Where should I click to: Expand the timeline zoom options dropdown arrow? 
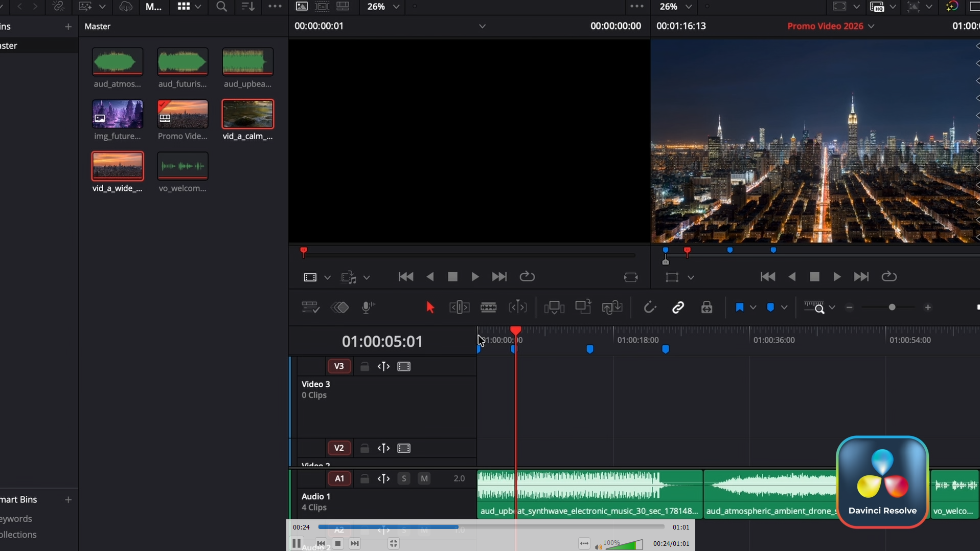tap(832, 307)
